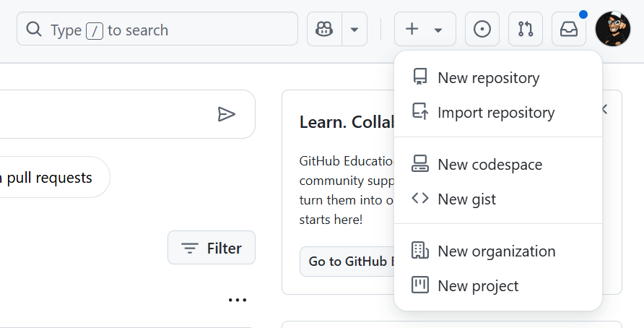Click the plus create-new icon
This screenshot has width=644, height=328.
click(412, 29)
